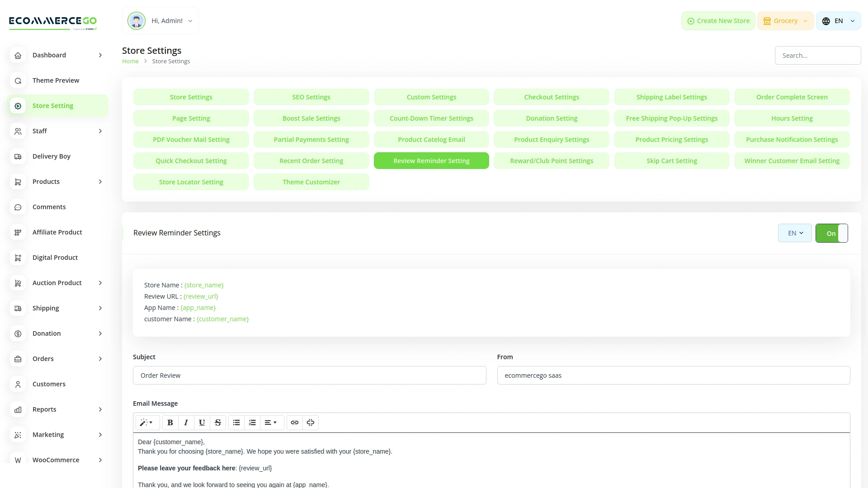Image resolution: width=868 pixels, height=488 pixels.
Task: Apply strikethrough formatting in the editor
Action: point(218,422)
